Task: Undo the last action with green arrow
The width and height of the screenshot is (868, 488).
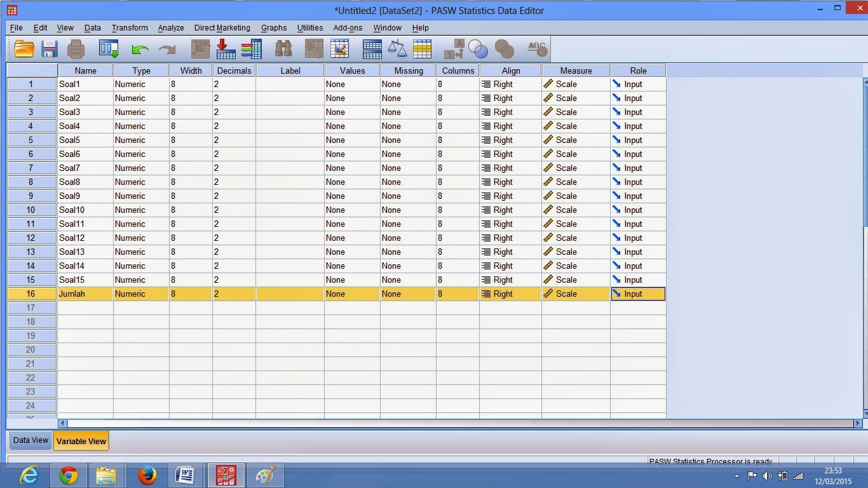Action: coord(140,49)
